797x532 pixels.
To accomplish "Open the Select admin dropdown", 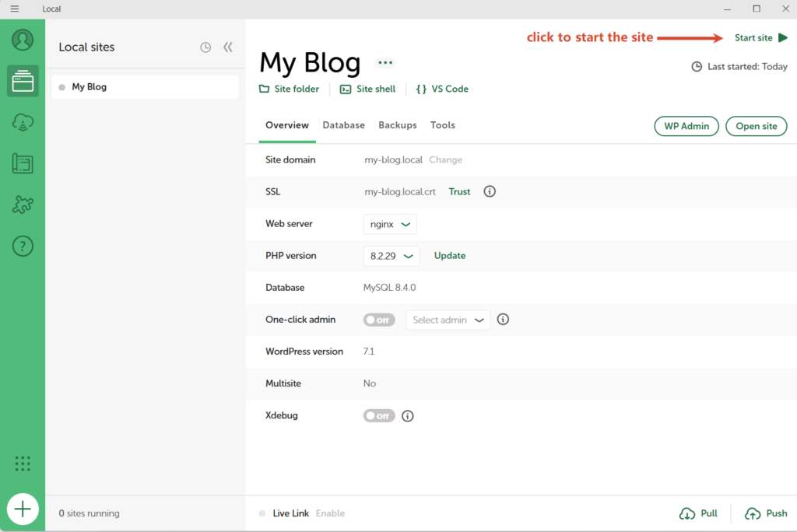I will pos(448,320).
